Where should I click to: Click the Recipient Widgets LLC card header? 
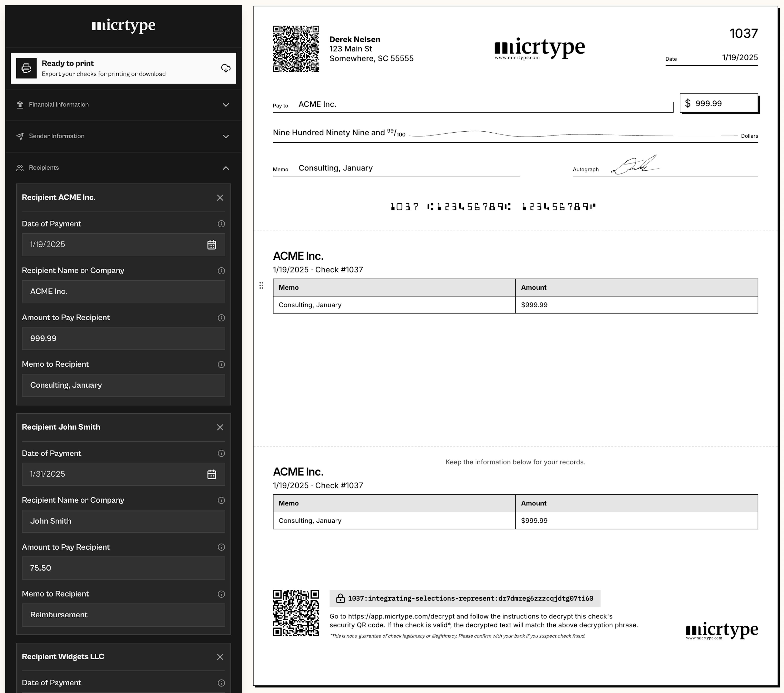(124, 657)
